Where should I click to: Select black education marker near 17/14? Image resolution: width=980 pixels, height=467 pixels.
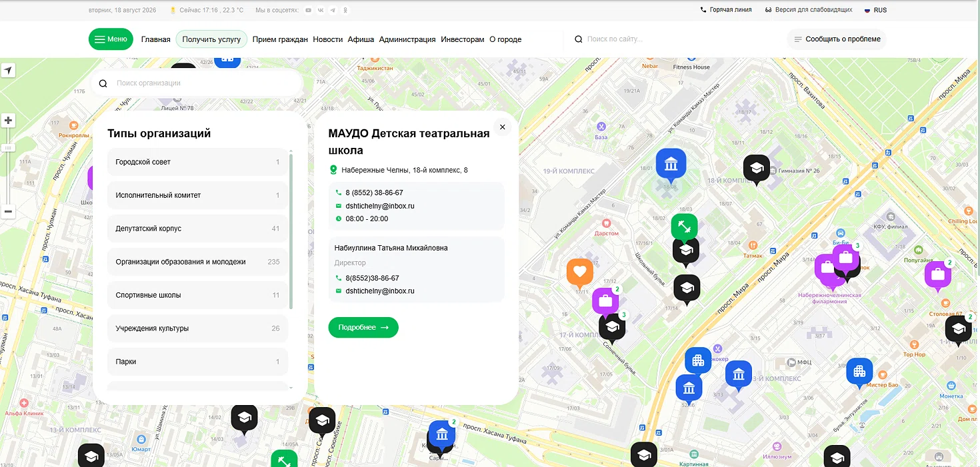(687, 289)
